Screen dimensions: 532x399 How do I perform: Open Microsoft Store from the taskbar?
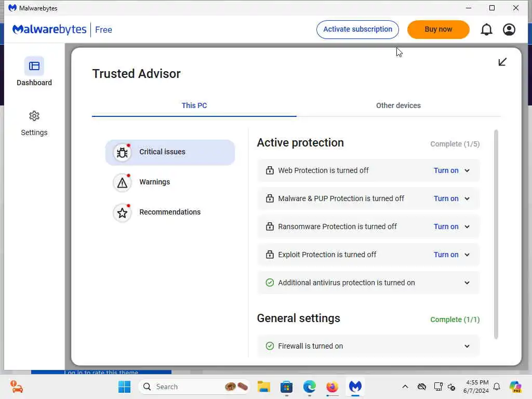click(286, 387)
